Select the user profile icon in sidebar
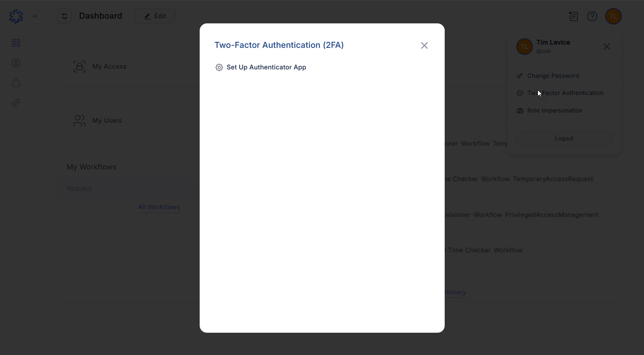The width and height of the screenshot is (644, 355). click(16, 63)
